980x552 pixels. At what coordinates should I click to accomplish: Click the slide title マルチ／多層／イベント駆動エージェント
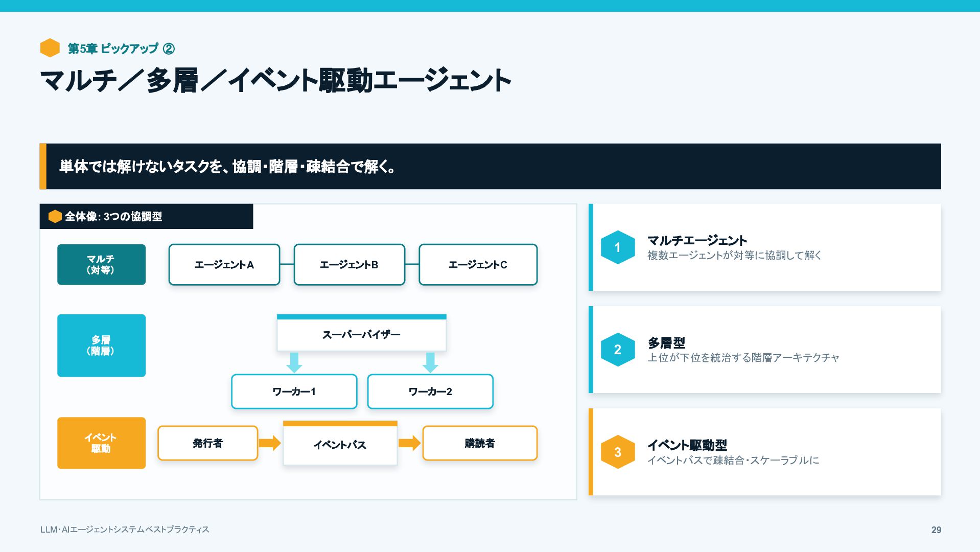(x=276, y=81)
